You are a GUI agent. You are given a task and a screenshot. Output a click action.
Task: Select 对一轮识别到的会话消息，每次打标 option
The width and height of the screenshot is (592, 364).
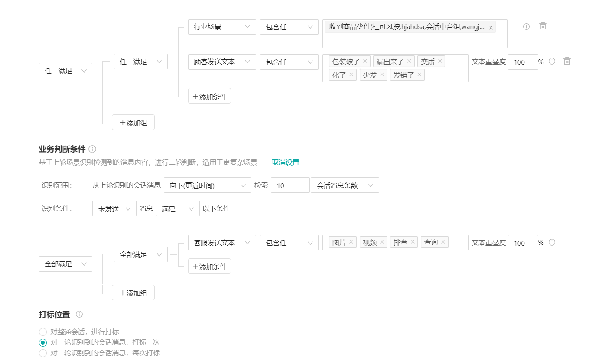coord(43,353)
